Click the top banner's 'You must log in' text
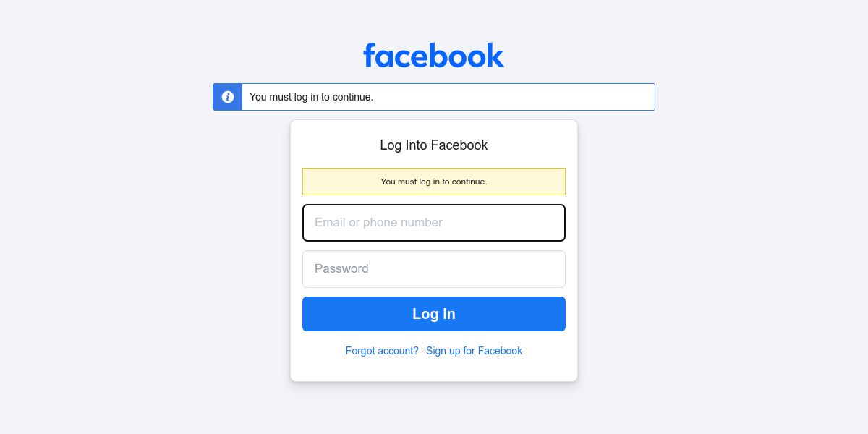This screenshot has height=434, width=868. 311,97
